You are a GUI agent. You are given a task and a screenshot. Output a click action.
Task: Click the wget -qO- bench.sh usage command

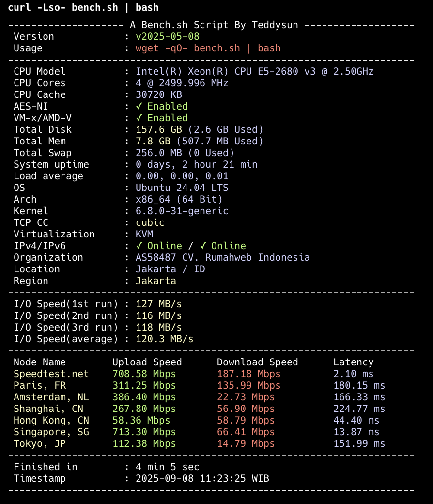[x=208, y=48]
